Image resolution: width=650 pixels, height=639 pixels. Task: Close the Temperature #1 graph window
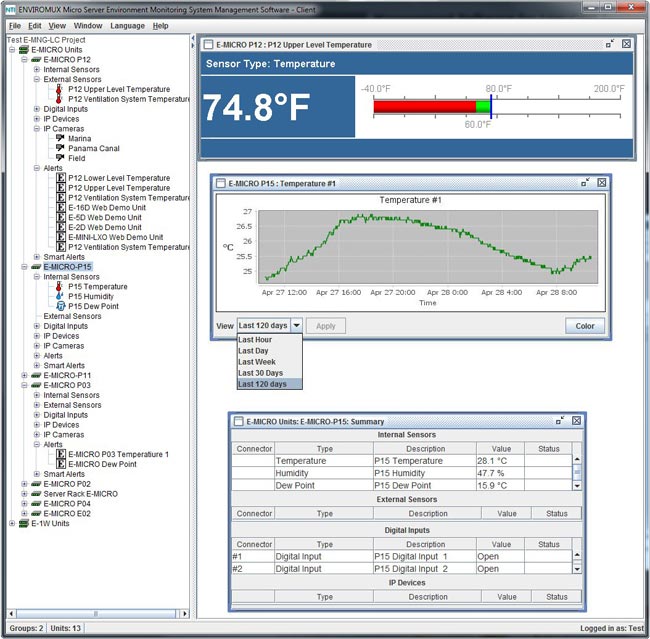click(601, 182)
